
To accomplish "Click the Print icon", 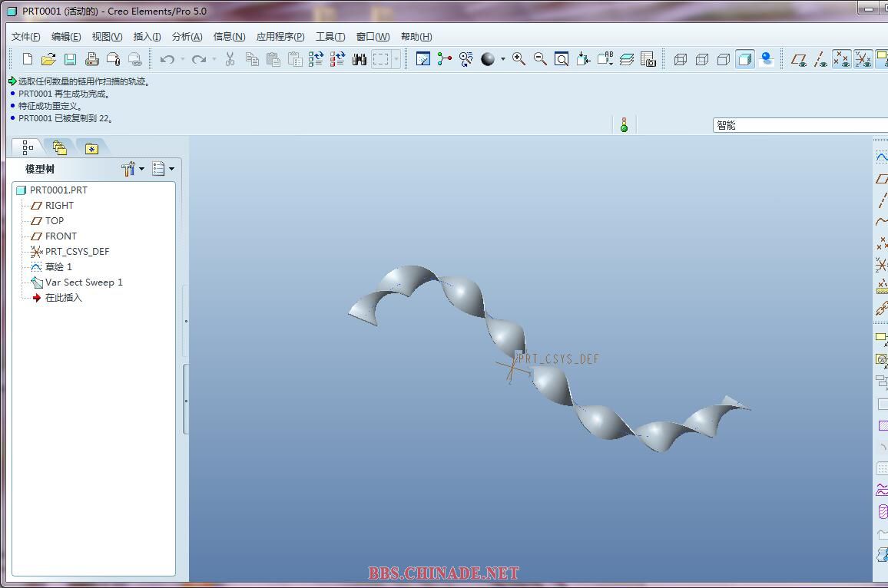I will (x=91, y=59).
